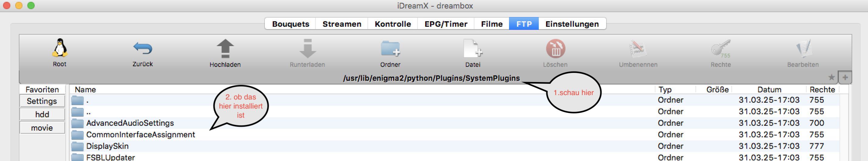Sort list by Datum column header
The width and height of the screenshot is (868, 161).
769,90
